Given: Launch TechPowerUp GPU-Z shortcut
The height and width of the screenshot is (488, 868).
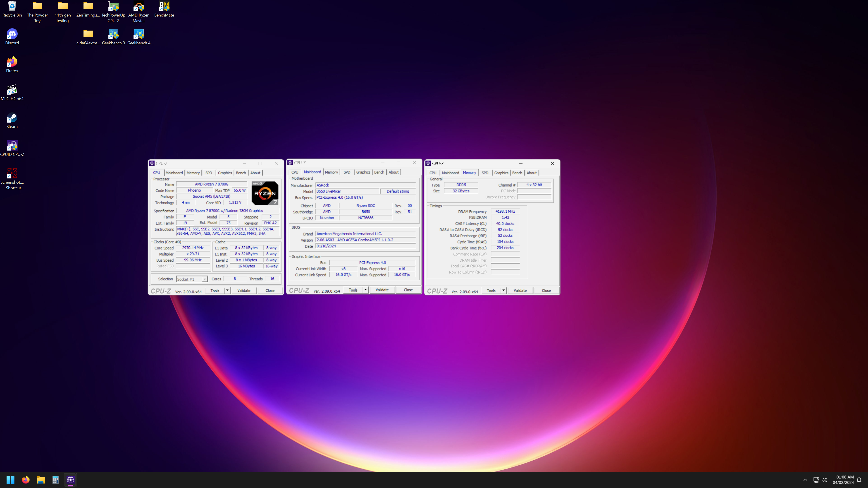Looking at the screenshot, I should pos(113,12).
